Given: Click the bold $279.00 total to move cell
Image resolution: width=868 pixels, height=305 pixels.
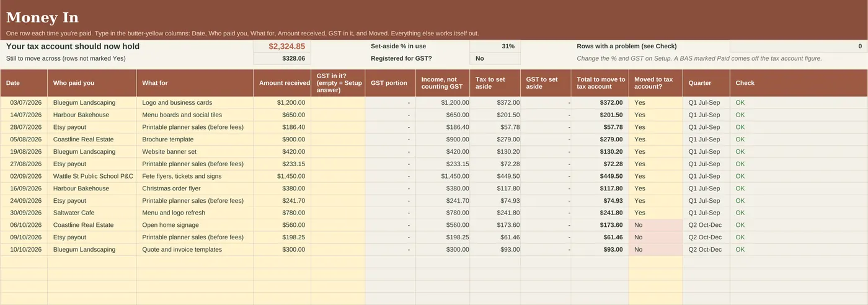Looking at the screenshot, I should tap(600, 139).
